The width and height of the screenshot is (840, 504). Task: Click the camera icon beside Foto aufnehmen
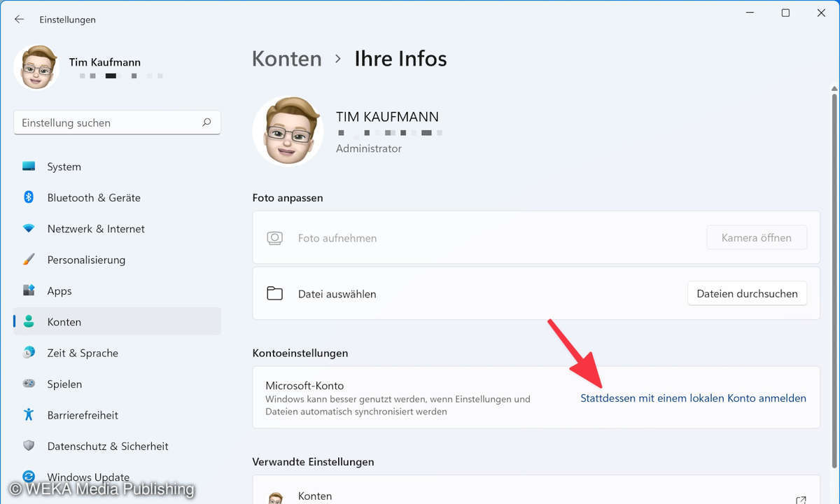pyautogui.click(x=275, y=238)
